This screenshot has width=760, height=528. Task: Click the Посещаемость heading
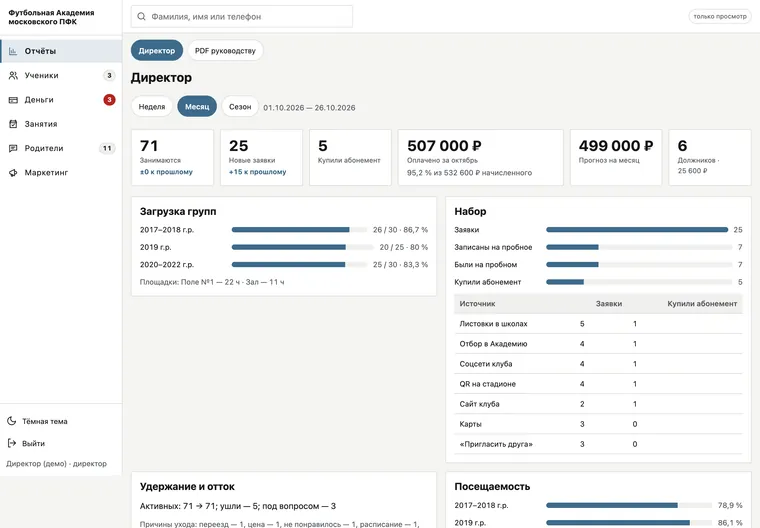(x=492, y=486)
